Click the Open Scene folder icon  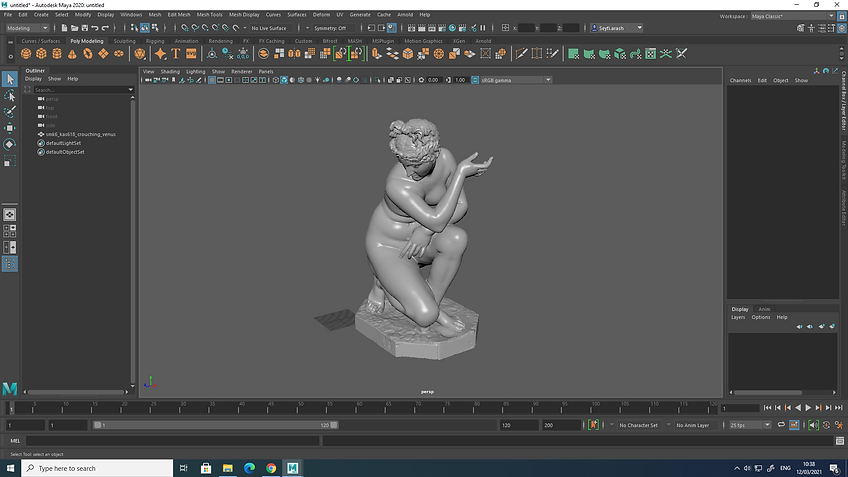[x=75, y=28]
